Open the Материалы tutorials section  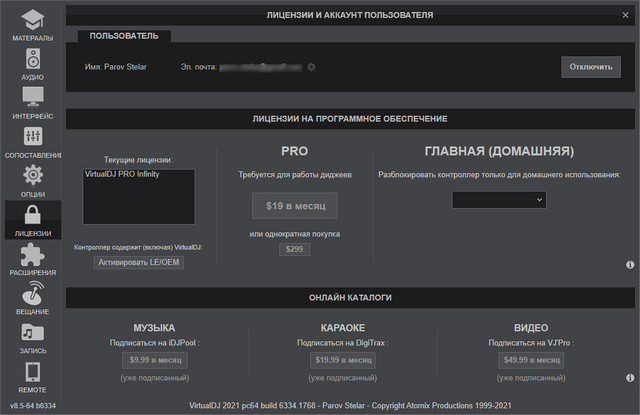(x=32, y=24)
